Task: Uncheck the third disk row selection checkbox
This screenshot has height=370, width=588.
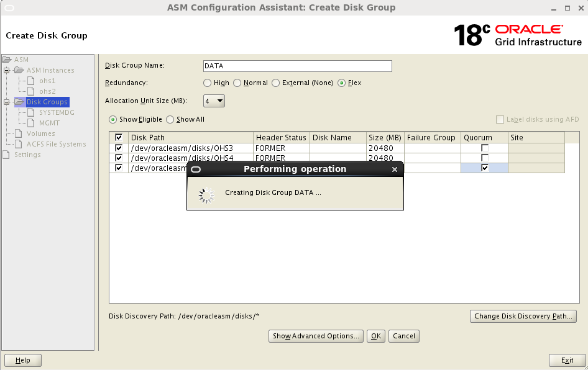Action: 119,168
